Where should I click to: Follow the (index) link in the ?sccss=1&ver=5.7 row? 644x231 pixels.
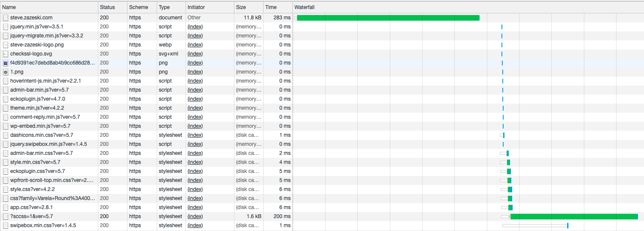point(195,216)
